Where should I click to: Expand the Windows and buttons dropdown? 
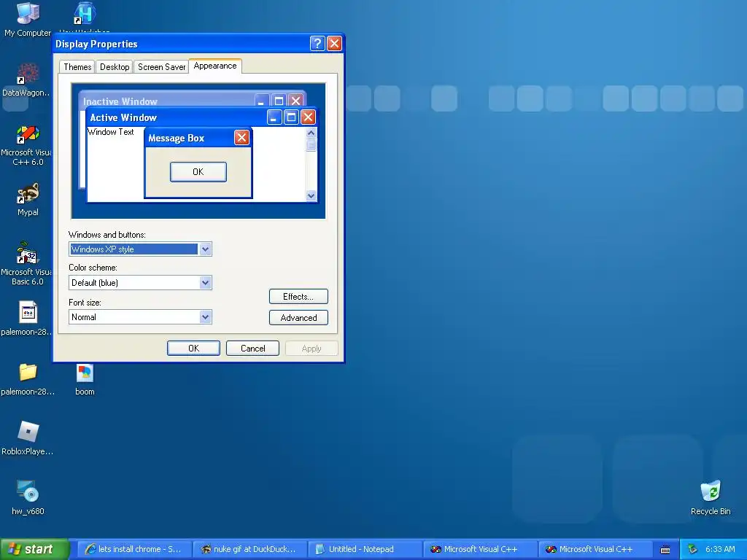click(205, 249)
